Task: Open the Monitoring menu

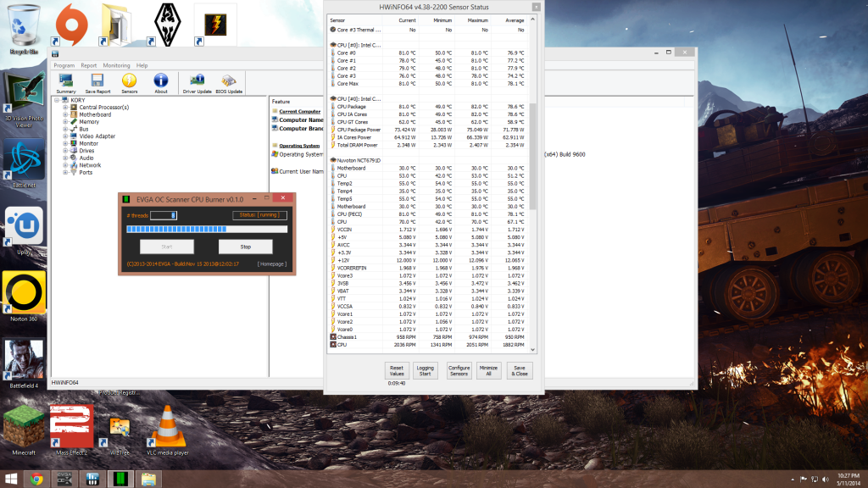Action: [116, 65]
